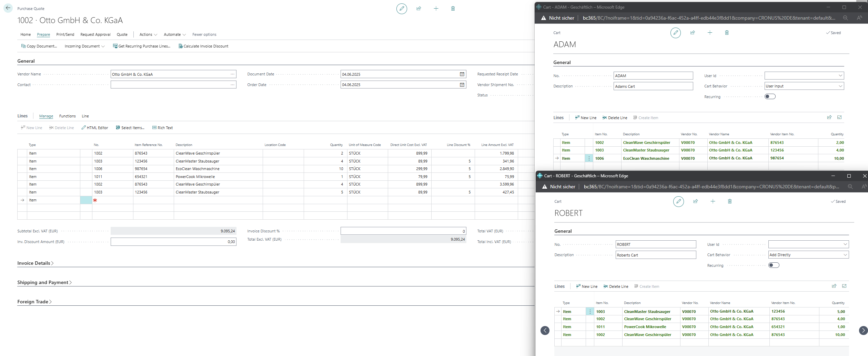Click the plus icon in ROBERT cart

click(x=713, y=201)
